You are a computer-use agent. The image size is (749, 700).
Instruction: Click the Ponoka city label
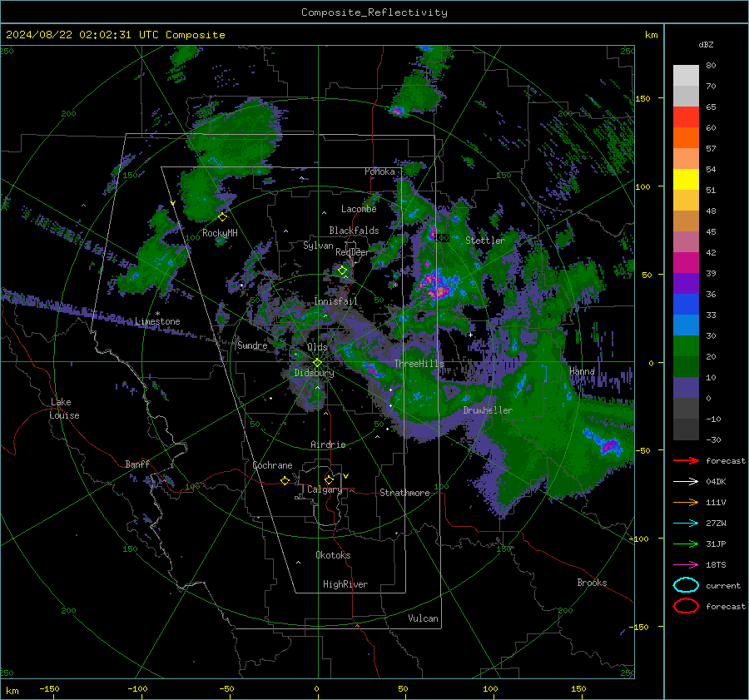click(379, 171)
